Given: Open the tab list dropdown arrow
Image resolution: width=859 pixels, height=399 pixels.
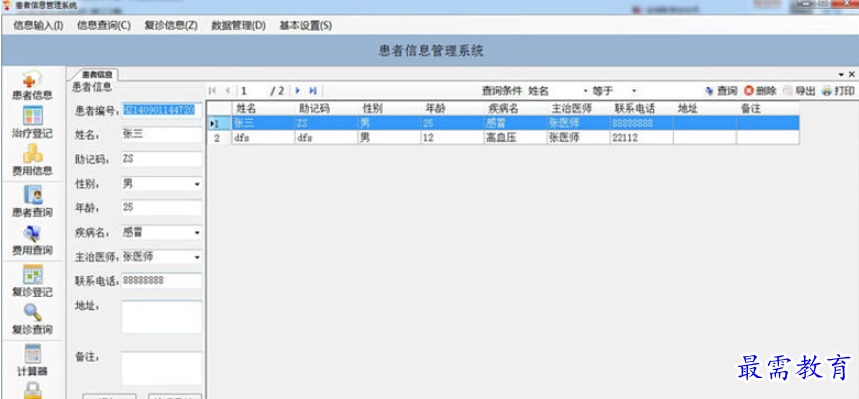Looking at the screenshot, I should [x=841, y=74].
